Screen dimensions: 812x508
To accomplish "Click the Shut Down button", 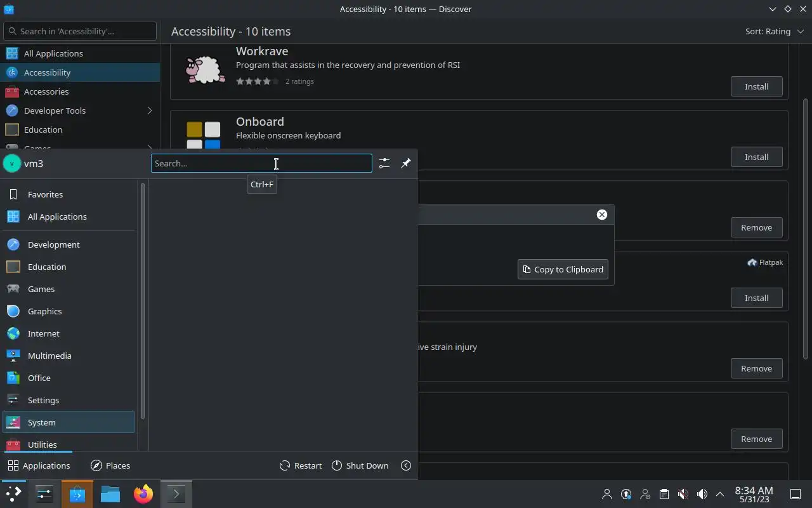I will [x=360, y=465].
